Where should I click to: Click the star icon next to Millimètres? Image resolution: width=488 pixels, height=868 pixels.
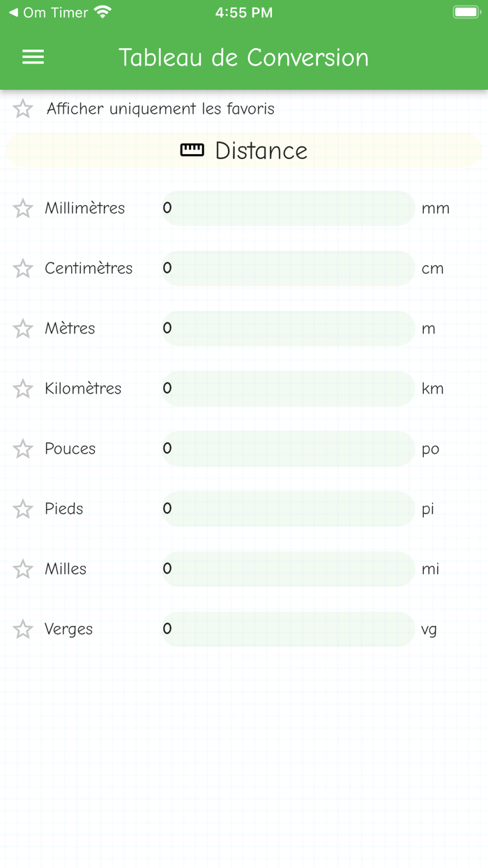click(x=22, y=207)
